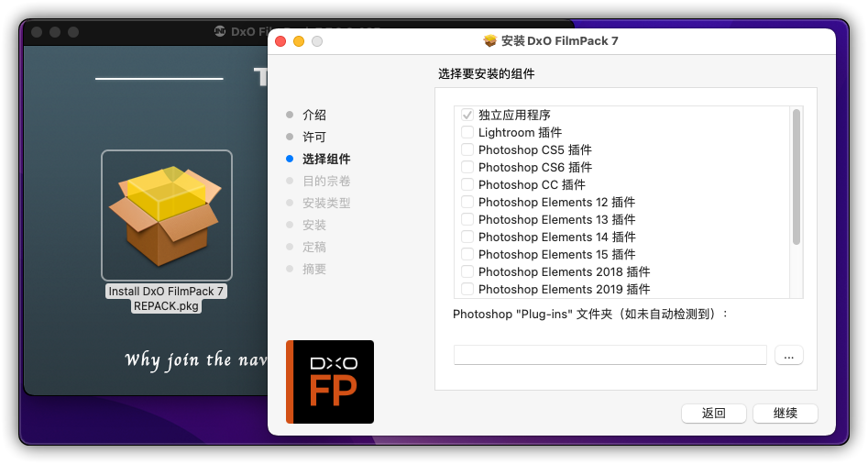Screen dimensions: 868x464
Task: Click the DxO FP logo image
Action: click(x=330, y=382)
